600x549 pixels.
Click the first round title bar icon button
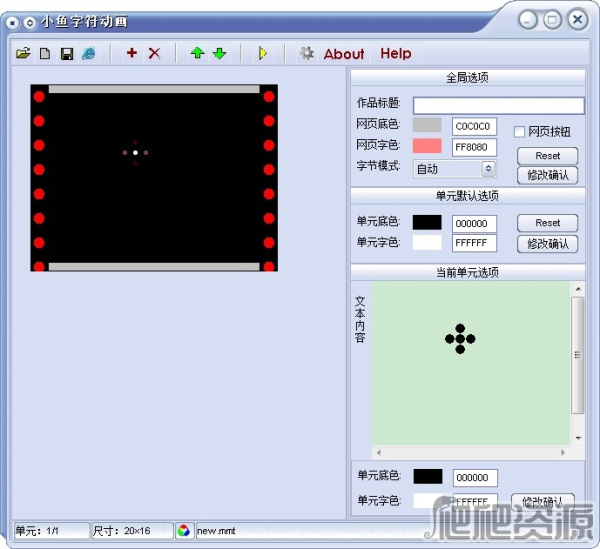pyautogui.click(x=13, y=23)
